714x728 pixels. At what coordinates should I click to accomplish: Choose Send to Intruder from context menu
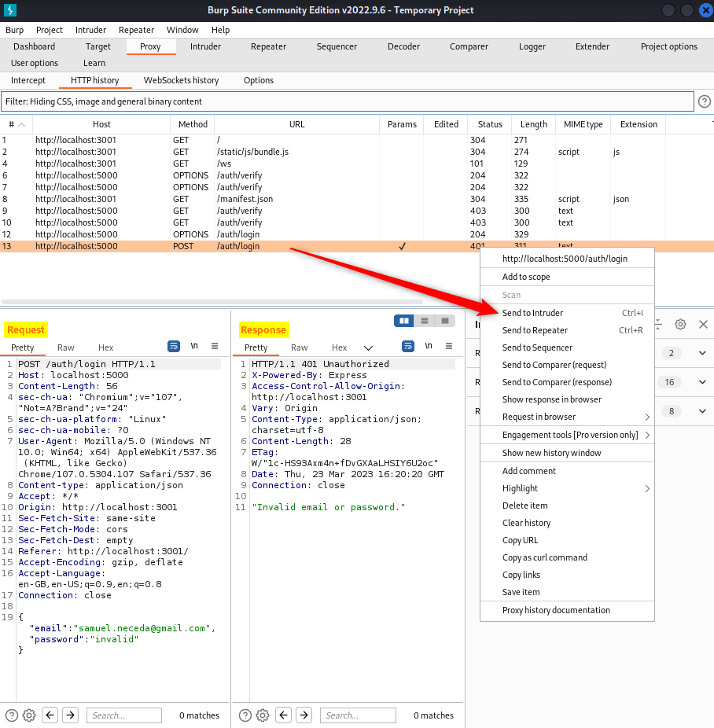(533, 313)
